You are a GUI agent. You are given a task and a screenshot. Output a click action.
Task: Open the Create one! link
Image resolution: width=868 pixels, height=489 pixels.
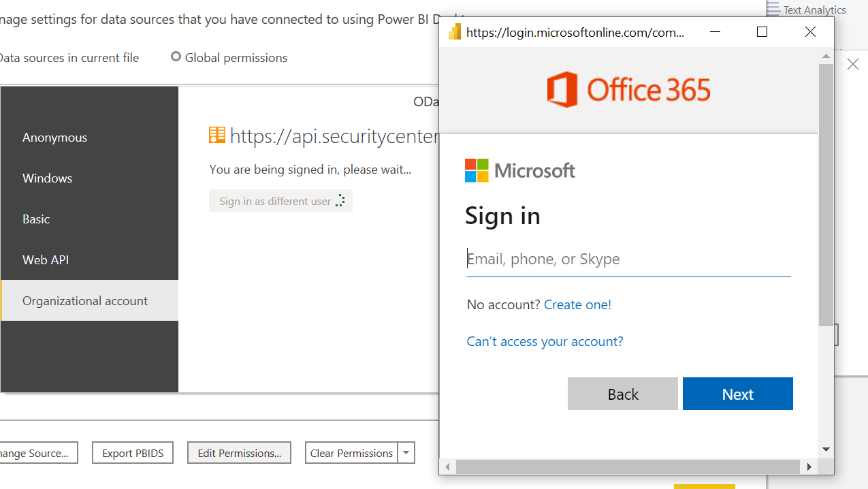[577, 304]
